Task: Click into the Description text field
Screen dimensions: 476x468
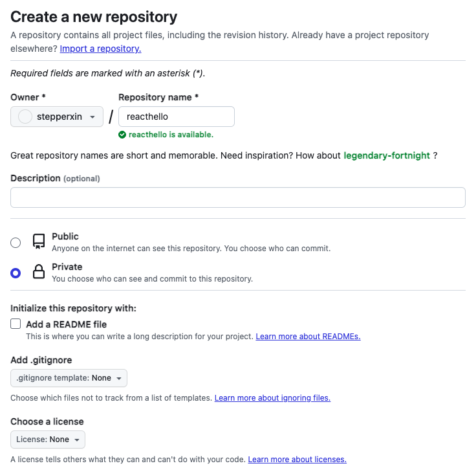Action: click(238, 197)
